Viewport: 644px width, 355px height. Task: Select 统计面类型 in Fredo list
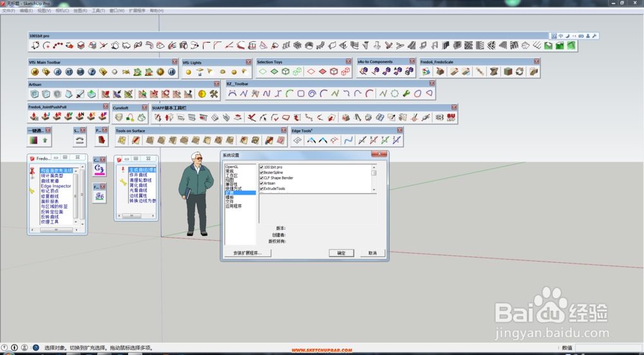click(x=52, y=175)
